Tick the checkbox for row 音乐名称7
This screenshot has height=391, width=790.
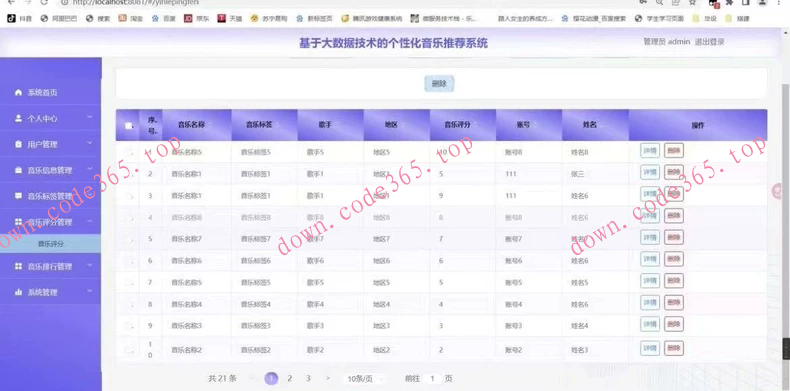click(128, 239)
